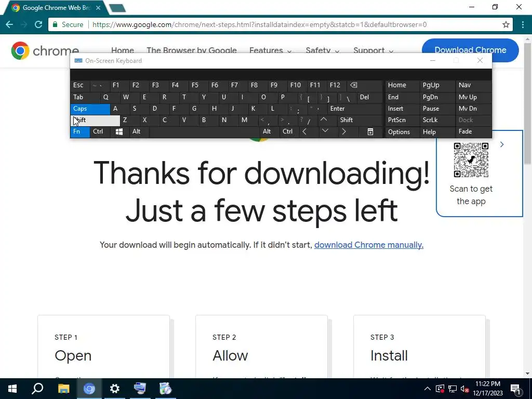Toggle the left Shift key
The width and height of the screenshot is (532, 399).
[x=96, y=121]
